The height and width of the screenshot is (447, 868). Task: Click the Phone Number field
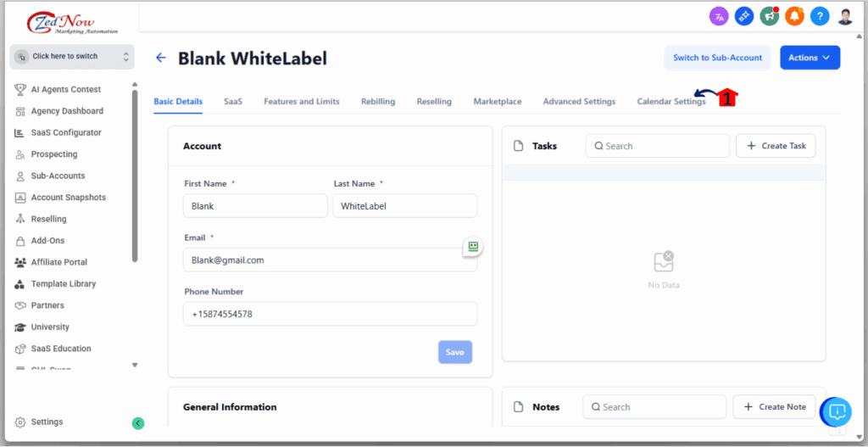click(331, 314)
